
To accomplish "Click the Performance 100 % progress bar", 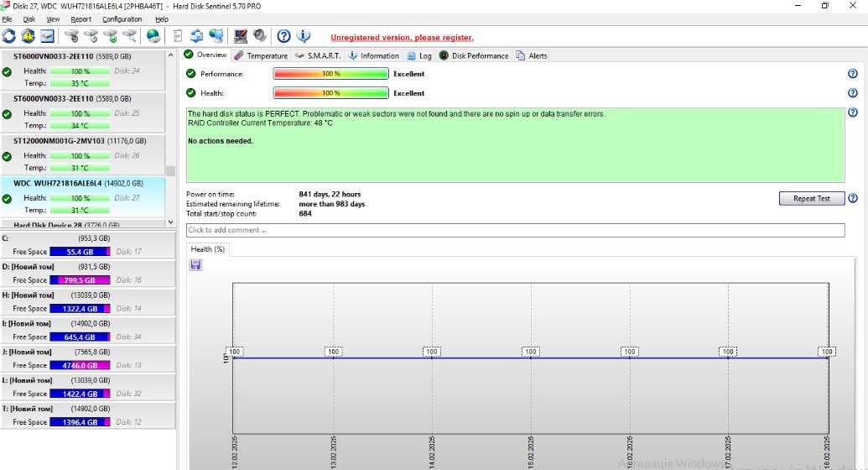I will pyautogui.click(x=331, y=74).
